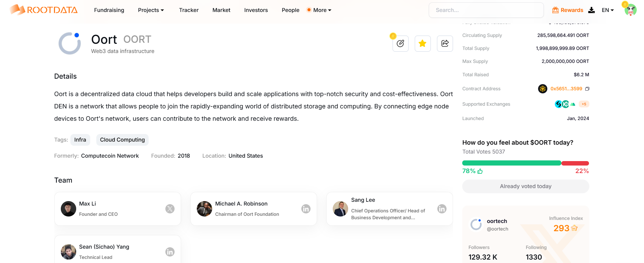Click Sean (Sichao) Yang's profile photo
644x263 pixels.
coord(68,252)
